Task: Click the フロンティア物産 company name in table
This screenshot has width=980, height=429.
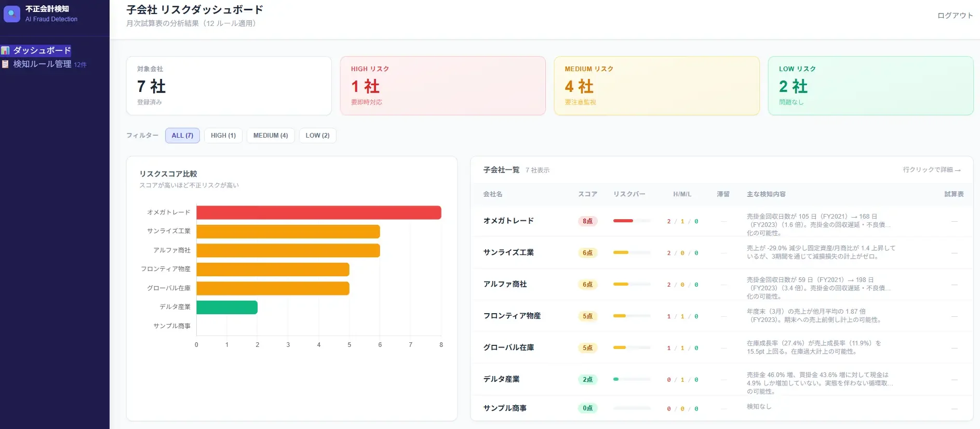Action: point(512,316)
